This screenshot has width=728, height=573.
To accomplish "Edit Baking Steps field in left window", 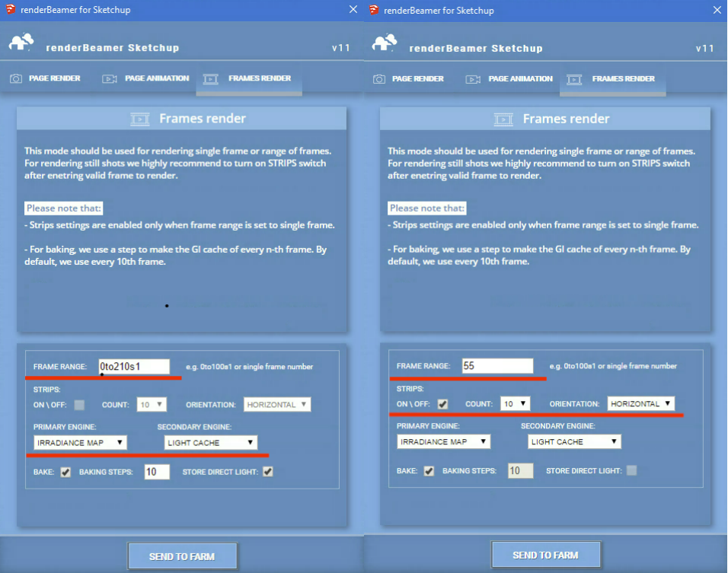I will point(157,472).
